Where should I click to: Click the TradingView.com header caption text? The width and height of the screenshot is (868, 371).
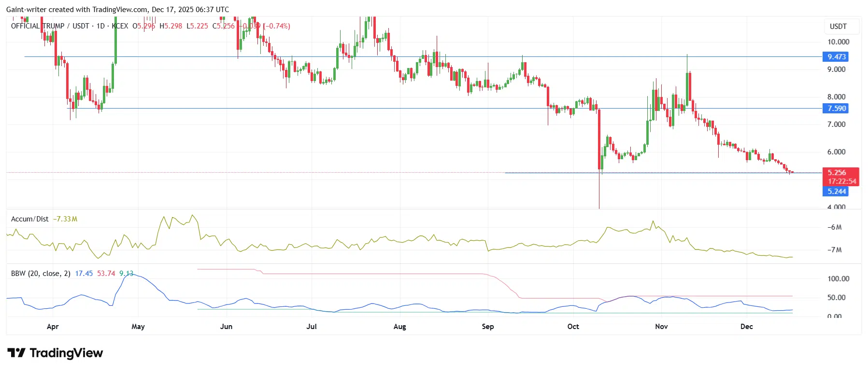click(118, 10)
